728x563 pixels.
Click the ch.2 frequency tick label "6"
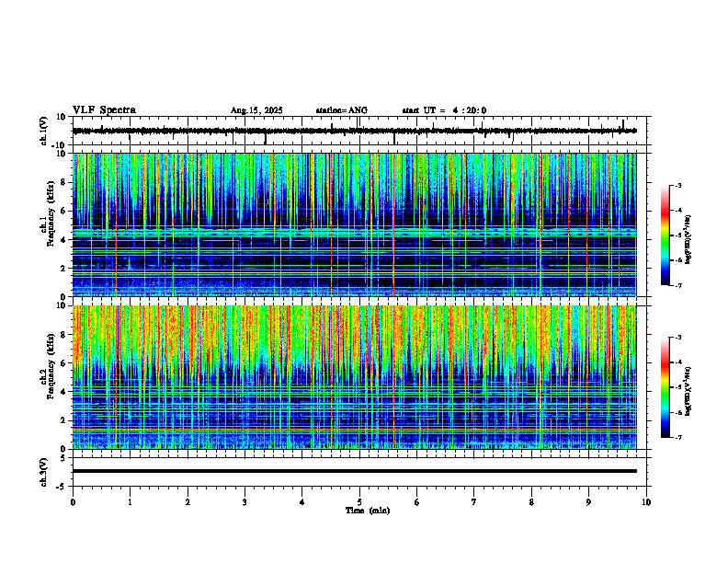tap(64, 363)
